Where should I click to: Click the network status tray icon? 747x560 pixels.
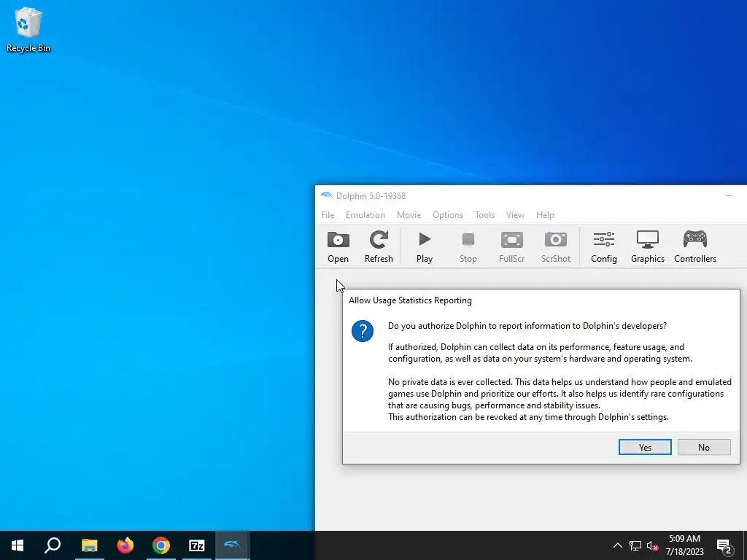(x=635, y=545)
